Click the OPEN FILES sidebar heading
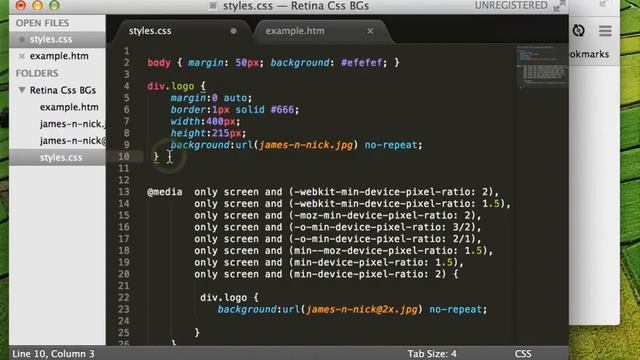The height and width of the screenshot is (360, 640). [x=42, y=23]
